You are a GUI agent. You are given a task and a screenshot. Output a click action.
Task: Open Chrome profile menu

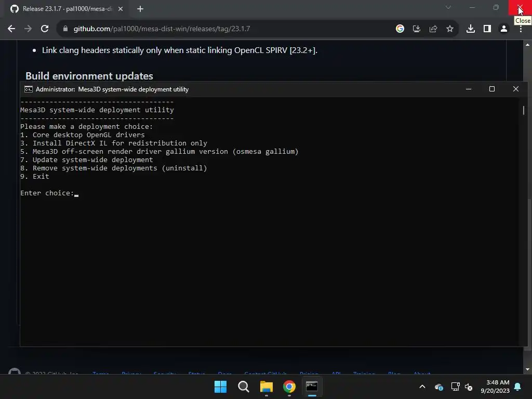coord(504,29)
